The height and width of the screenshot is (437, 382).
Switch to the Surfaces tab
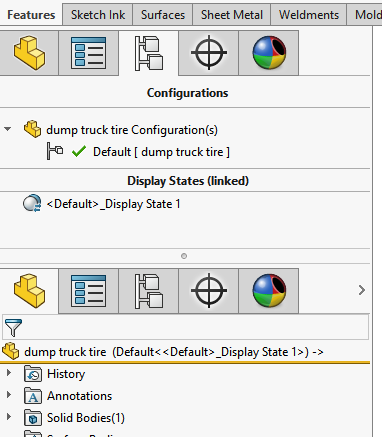(163, 15)
